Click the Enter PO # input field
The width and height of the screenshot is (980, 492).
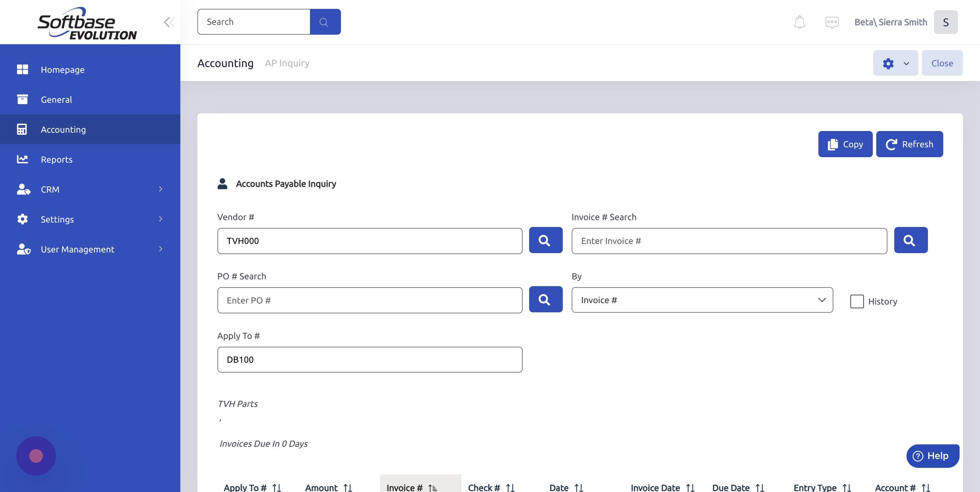pos(370,300)
